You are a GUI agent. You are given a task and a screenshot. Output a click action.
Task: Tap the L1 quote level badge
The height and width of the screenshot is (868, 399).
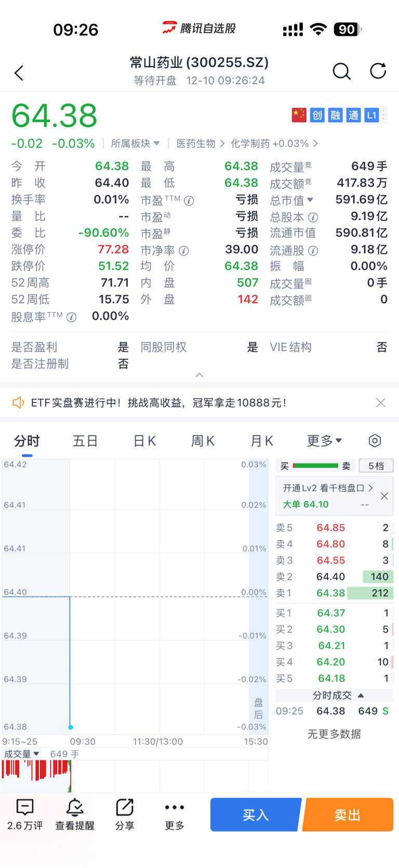(x=371, y=115)
